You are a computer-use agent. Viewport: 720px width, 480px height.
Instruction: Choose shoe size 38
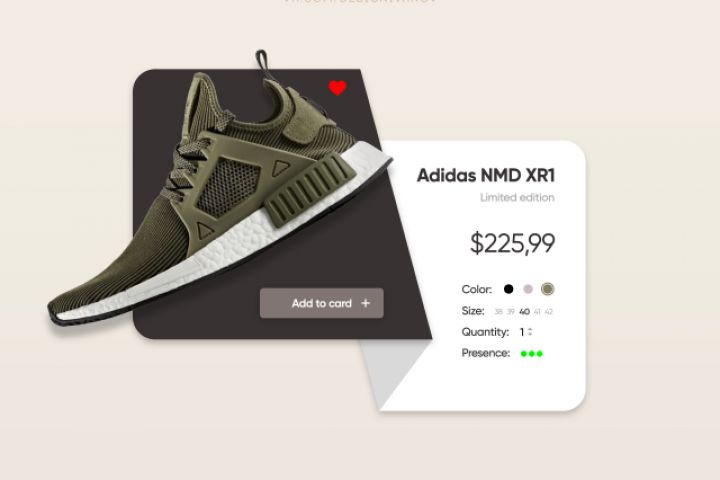pyautogui.click(x=498, y=312)
